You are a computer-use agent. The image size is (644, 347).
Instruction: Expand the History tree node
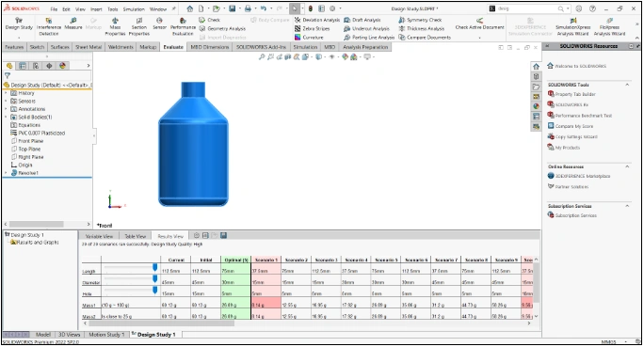coord(6,93)
